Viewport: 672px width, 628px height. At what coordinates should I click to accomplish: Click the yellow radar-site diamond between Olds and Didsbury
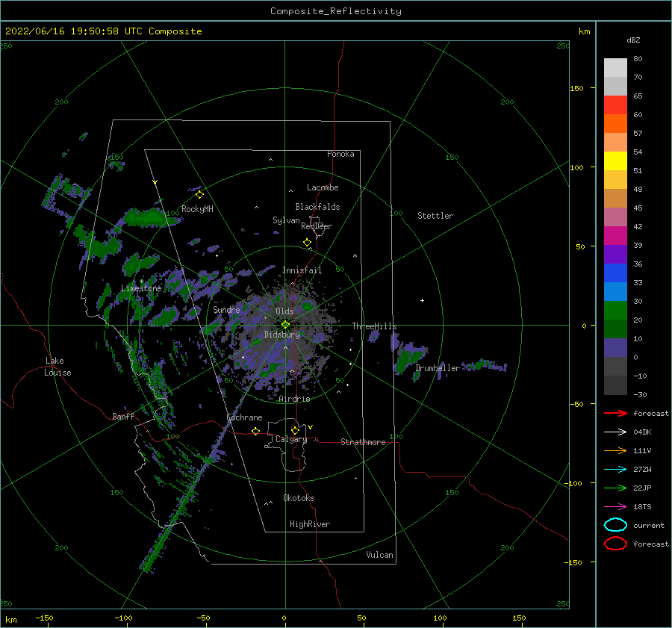click(x=285, y=325)
